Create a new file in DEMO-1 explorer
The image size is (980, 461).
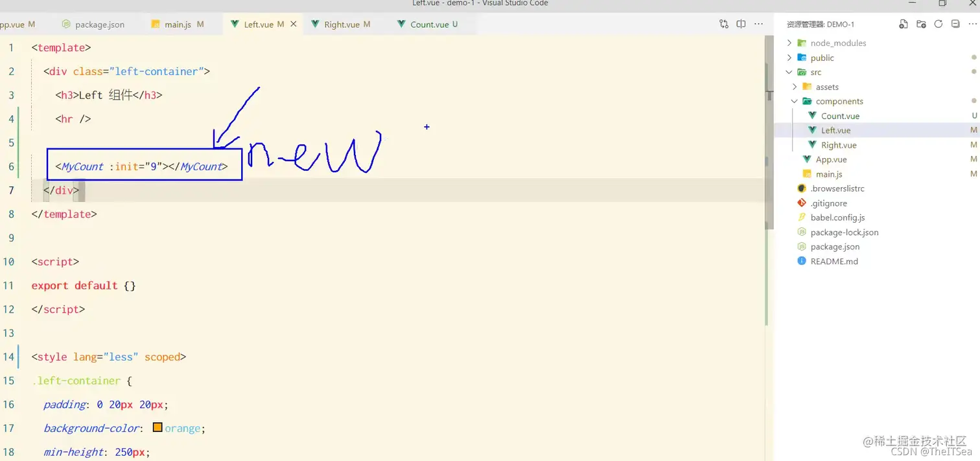coord(904,24)
